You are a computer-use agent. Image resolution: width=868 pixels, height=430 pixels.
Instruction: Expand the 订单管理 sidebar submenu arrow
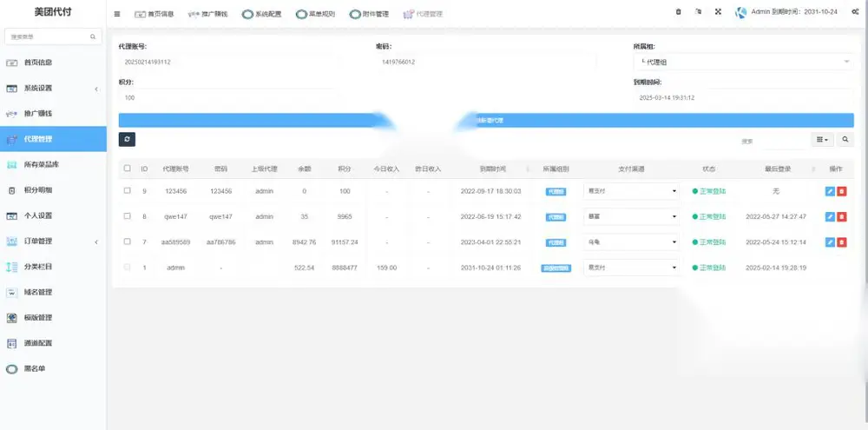point(96,241)
